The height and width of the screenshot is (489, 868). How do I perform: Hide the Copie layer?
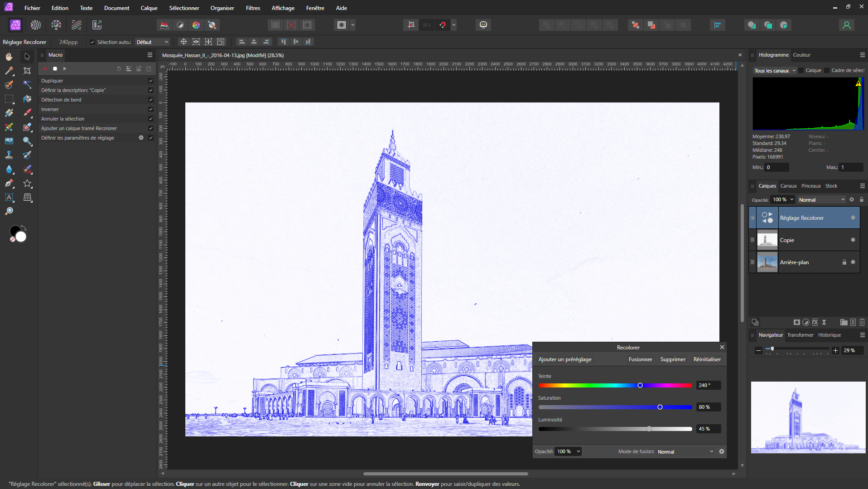tap(853, 240)
